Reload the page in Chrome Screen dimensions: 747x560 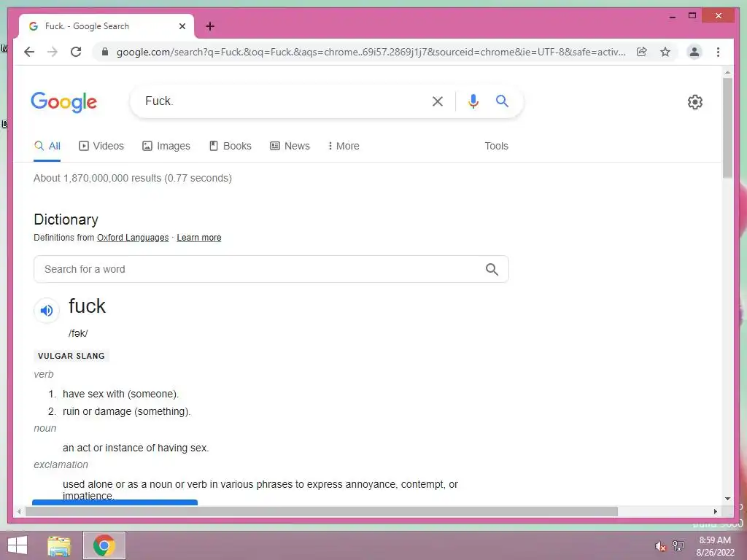click(x=76, y=52)
